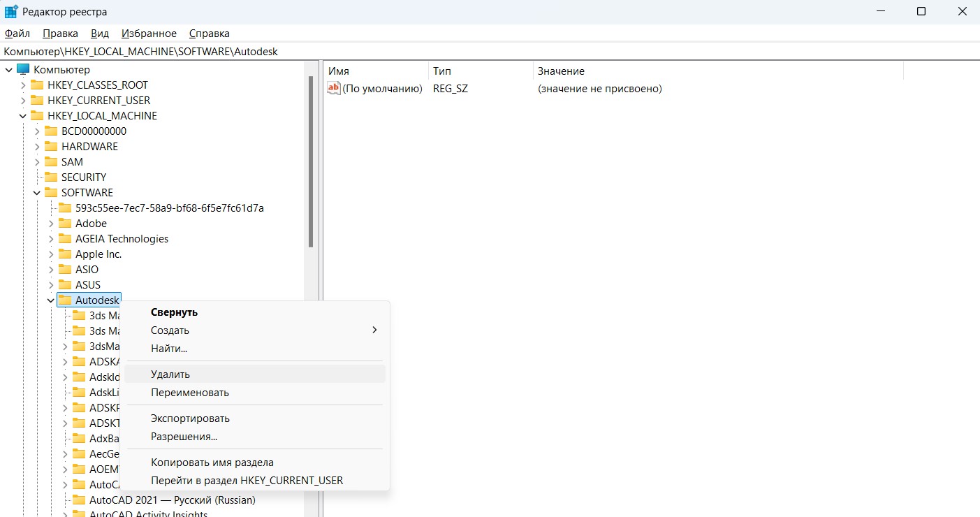This screenshot has width=980, height=517.
Task: Click the AGEIA Technologies folder icon
Action: (65, 238)
